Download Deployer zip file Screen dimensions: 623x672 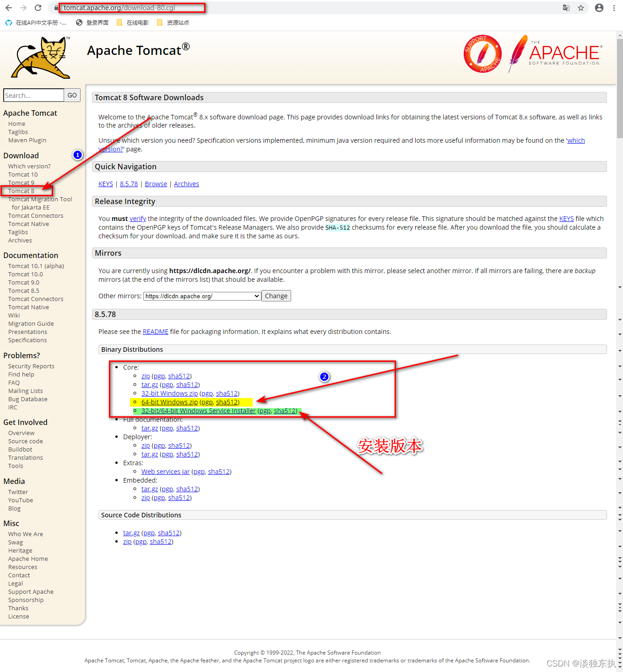pyautogui.click(x=146, y=446)
